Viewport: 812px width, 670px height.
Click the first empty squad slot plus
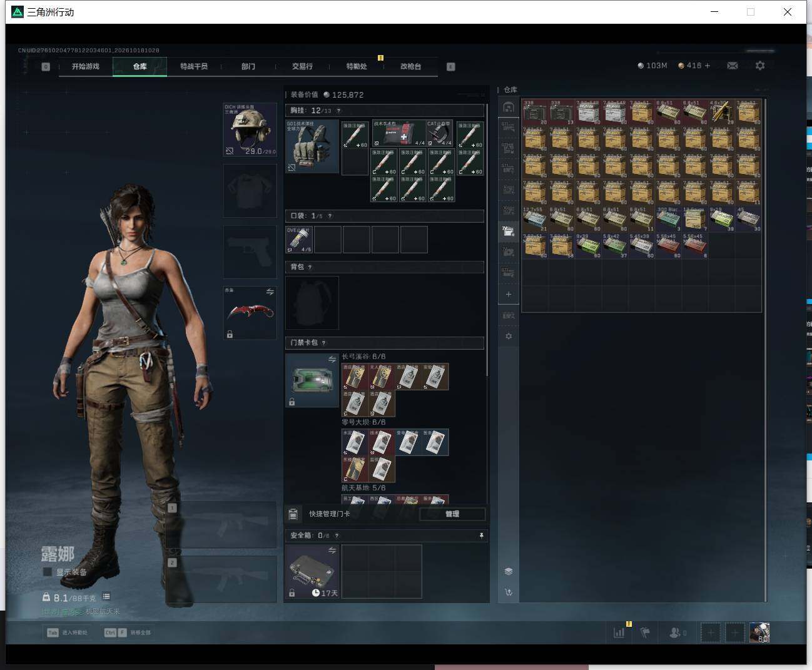pyautogui.click(x=710, y=632)
